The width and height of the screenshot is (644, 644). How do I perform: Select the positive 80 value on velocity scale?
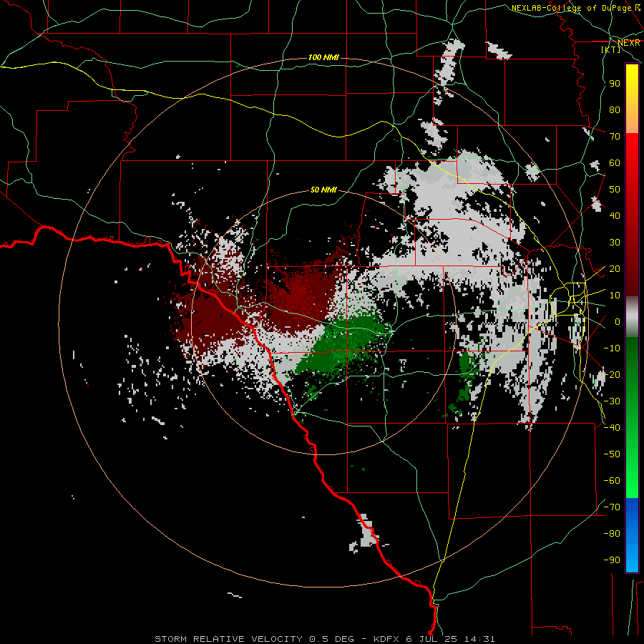tap(615, 110)
